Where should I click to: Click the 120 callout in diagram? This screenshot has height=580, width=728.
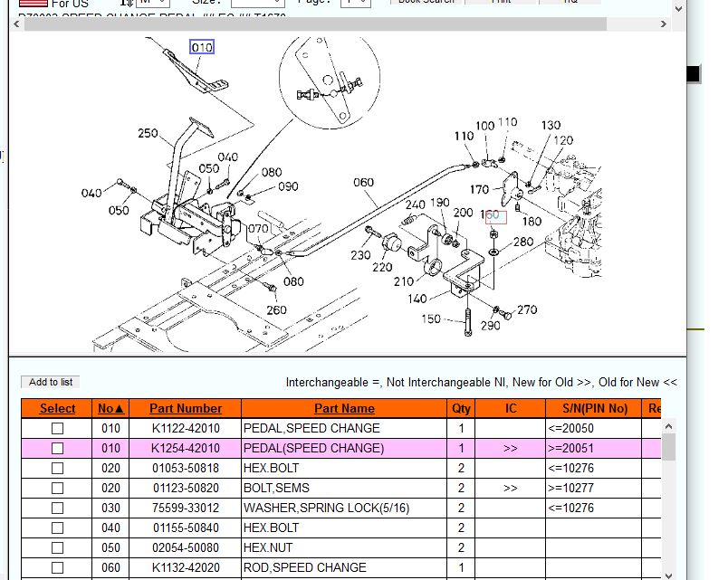point(563,140)
